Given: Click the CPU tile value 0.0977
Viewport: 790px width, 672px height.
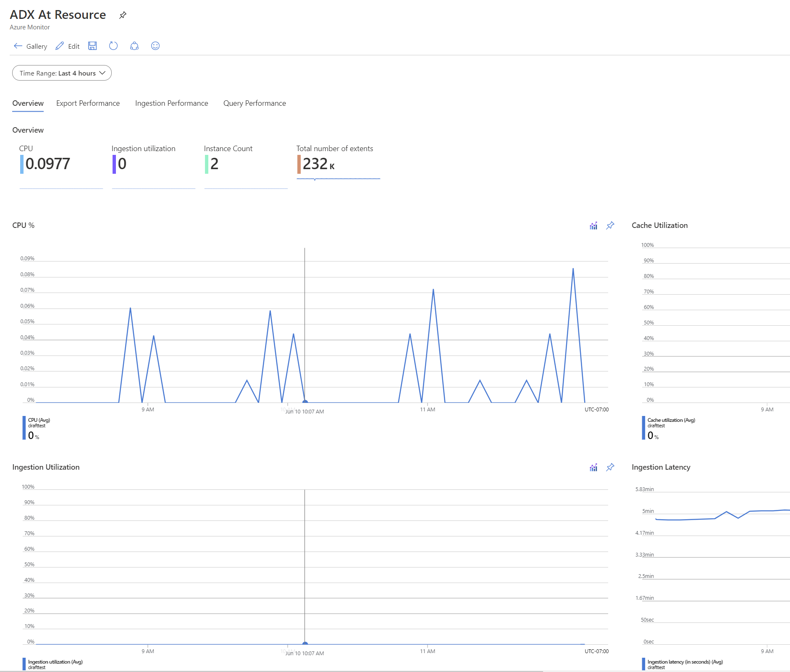Looking at the screenshot, I should coord(48,164).
